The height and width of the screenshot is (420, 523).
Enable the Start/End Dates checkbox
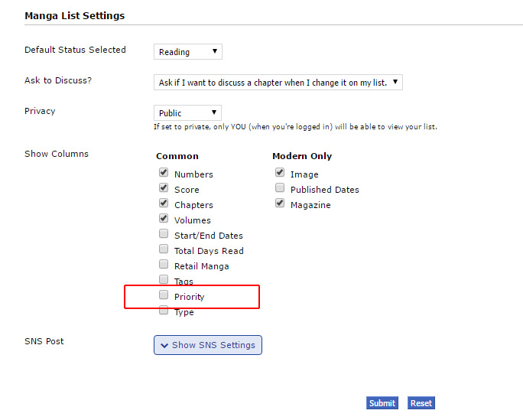[164, 234]
